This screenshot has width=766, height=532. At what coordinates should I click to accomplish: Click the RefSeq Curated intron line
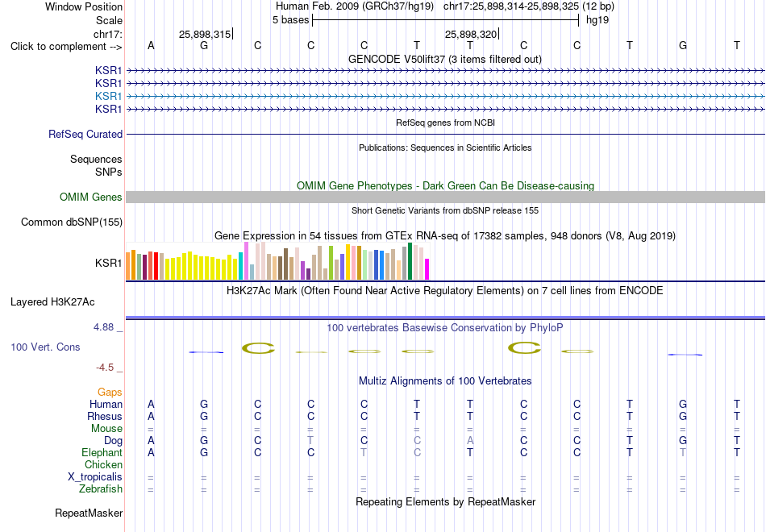pos(445,135)
